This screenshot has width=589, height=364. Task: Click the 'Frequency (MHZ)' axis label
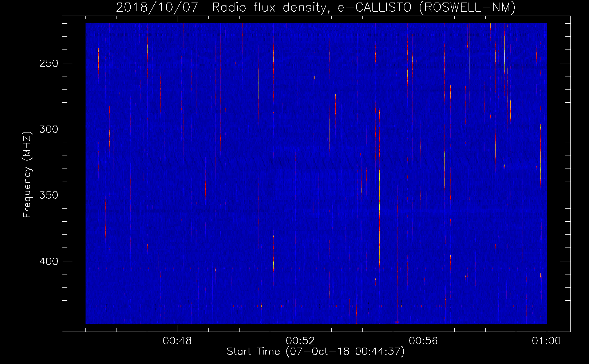tap(27, 175)
